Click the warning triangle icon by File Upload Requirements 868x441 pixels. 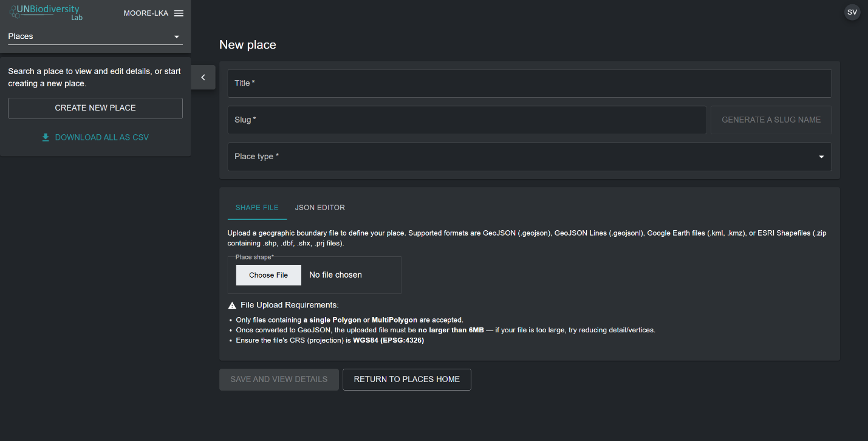click(x=232, y=305)
